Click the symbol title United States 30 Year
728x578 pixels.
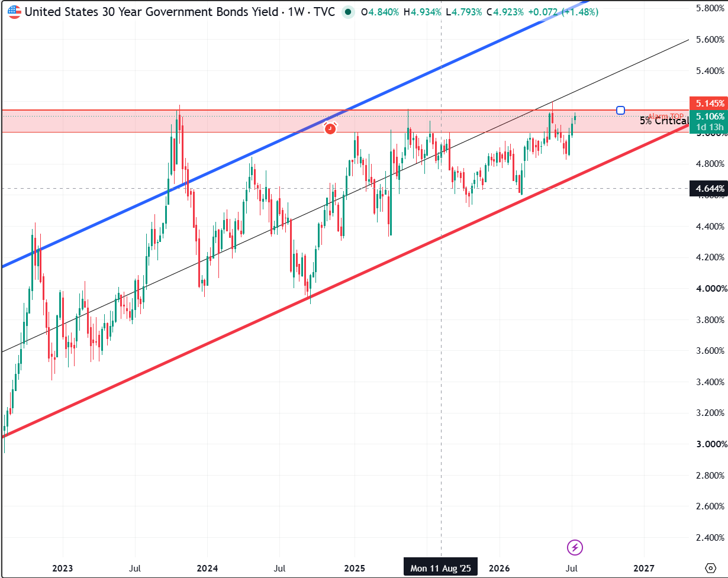pos(150,12)
